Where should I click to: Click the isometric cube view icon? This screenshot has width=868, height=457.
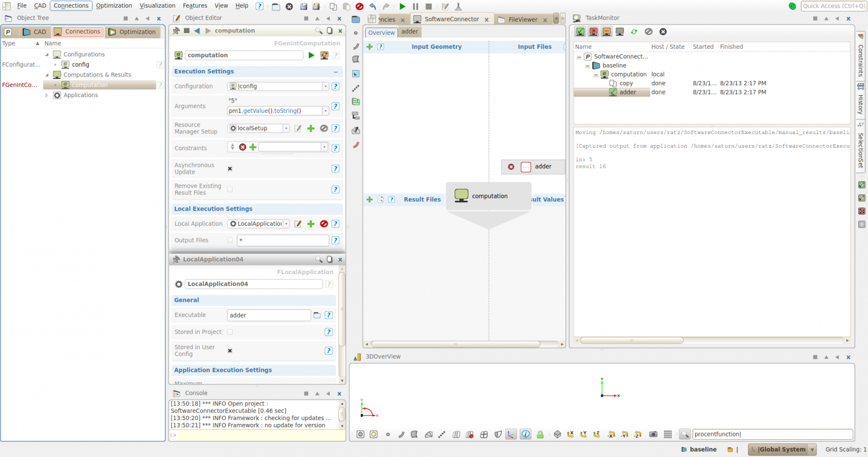[x=558, y=434]
